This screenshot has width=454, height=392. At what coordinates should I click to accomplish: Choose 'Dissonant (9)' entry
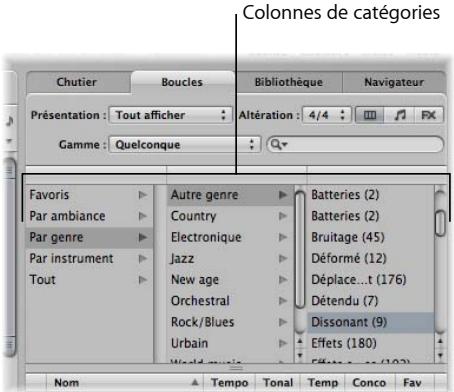[x=371, y=322]
